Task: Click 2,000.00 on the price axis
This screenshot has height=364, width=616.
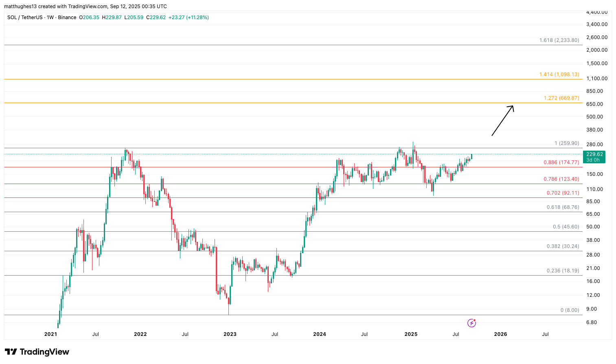Action: point(597,50)
